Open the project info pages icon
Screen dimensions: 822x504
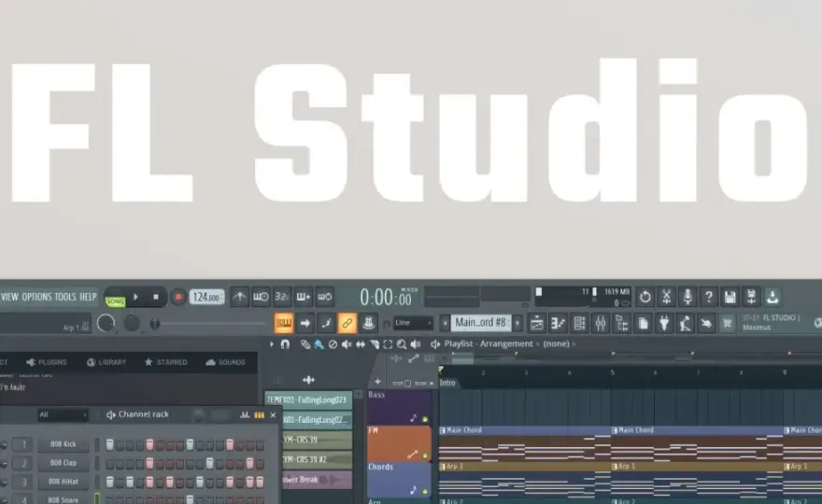(x=644, y=323)
